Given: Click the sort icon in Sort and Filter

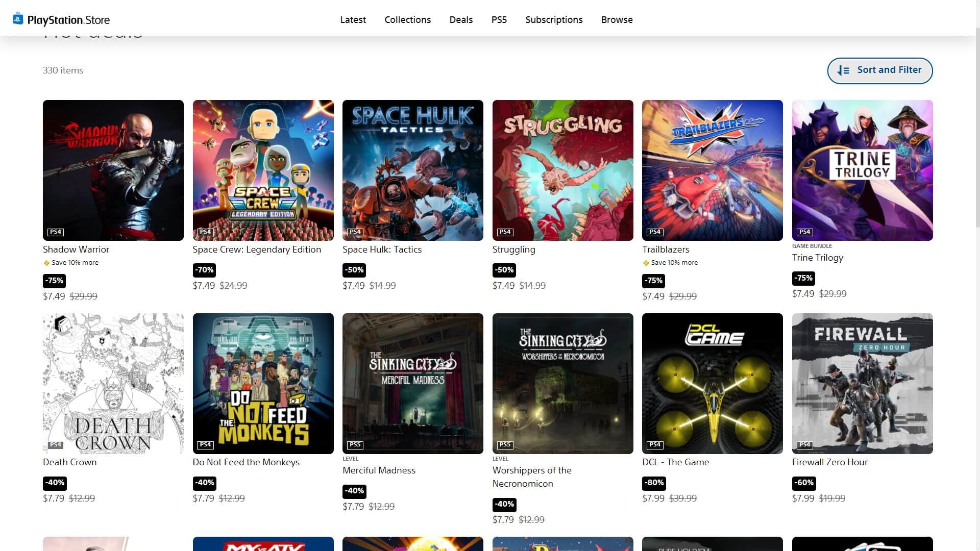Looking at the screenshot, I should coord(844,70).
